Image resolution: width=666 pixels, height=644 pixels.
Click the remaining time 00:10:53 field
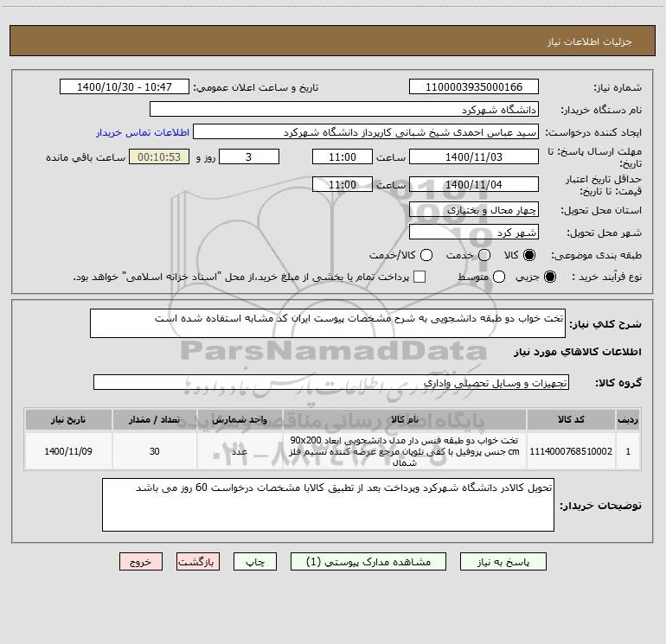click(x=159, y=156)
